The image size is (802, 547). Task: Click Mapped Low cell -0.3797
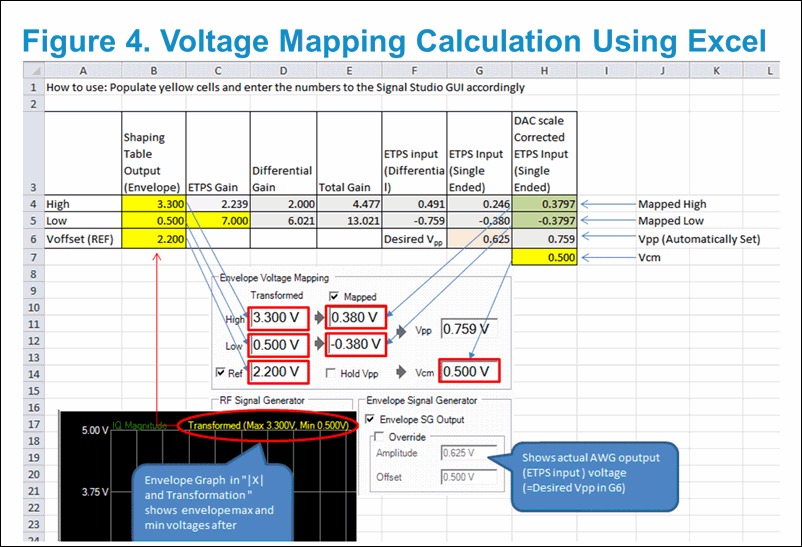click(544, 221)
